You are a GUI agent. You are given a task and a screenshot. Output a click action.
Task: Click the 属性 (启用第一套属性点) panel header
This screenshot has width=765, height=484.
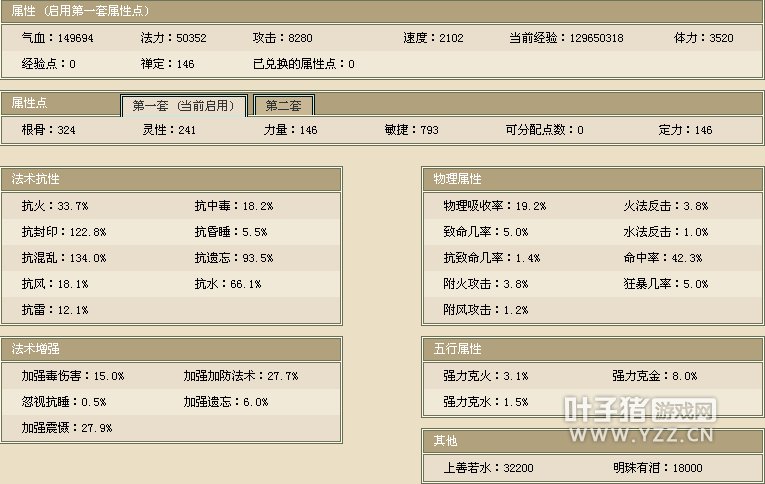[x=75, y=10]
